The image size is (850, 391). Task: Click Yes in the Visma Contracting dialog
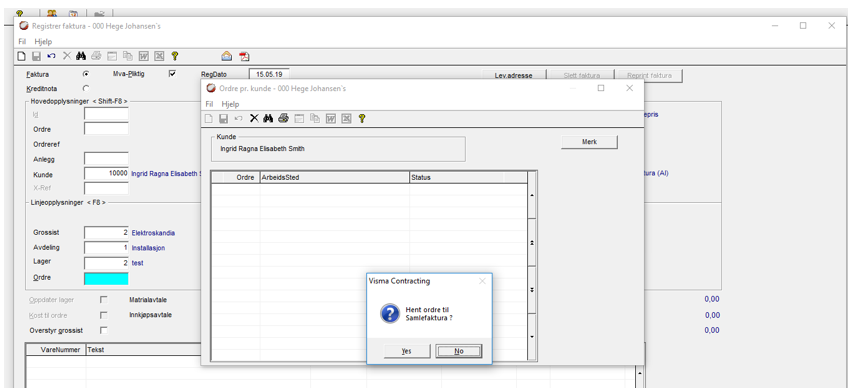click(407, 351)
